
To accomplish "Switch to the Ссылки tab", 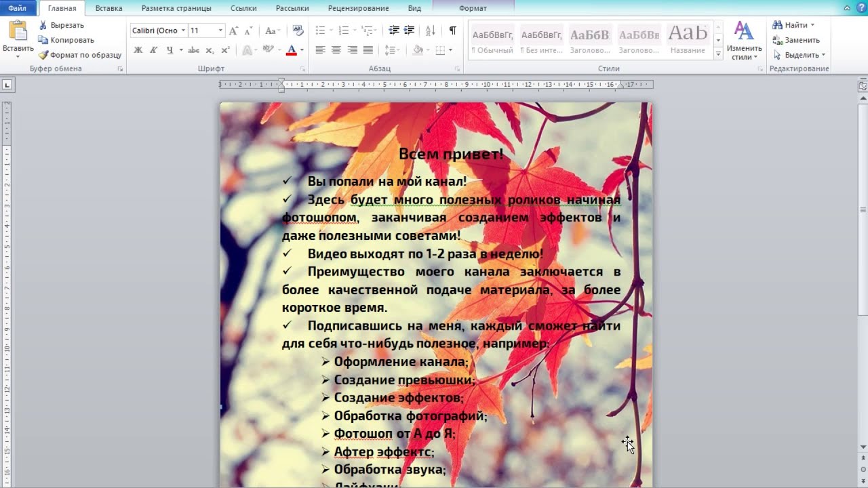I will click(243, 8).
